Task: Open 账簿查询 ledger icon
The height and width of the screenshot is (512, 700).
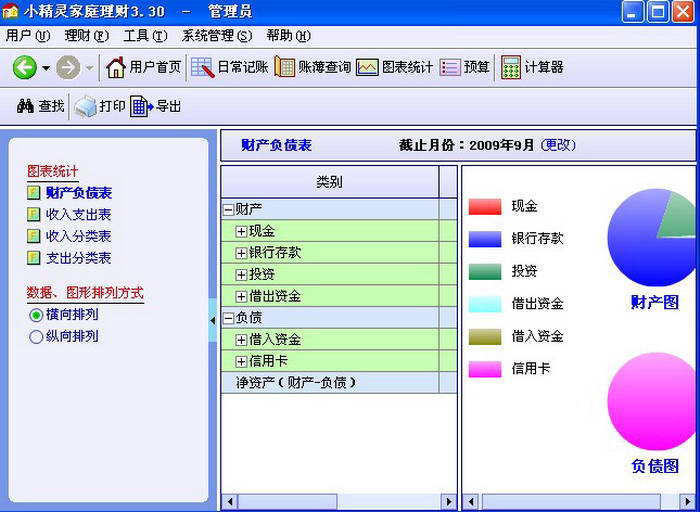Action: click(x=285, y=67)
